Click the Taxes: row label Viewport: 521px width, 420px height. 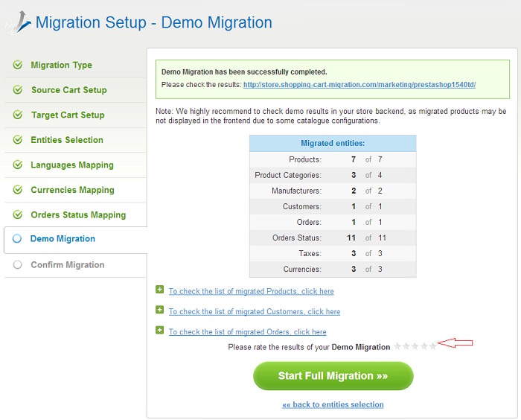coord(310,253)
